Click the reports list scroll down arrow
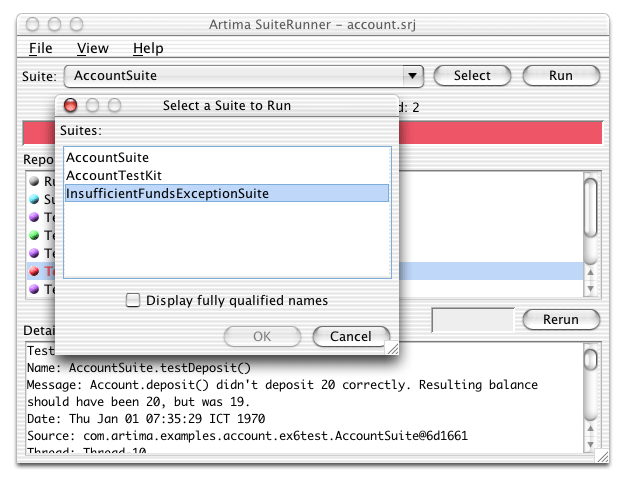Viewport: 632px width, 496px height. point(590,289)
